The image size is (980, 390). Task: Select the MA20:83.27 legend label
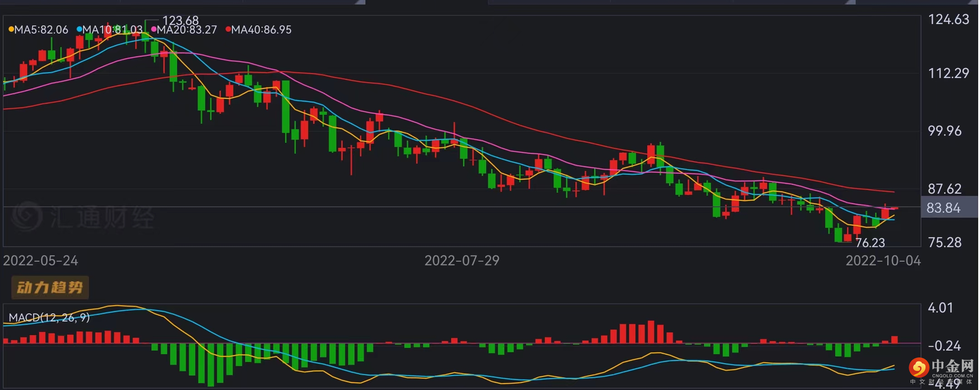point(187,30)
